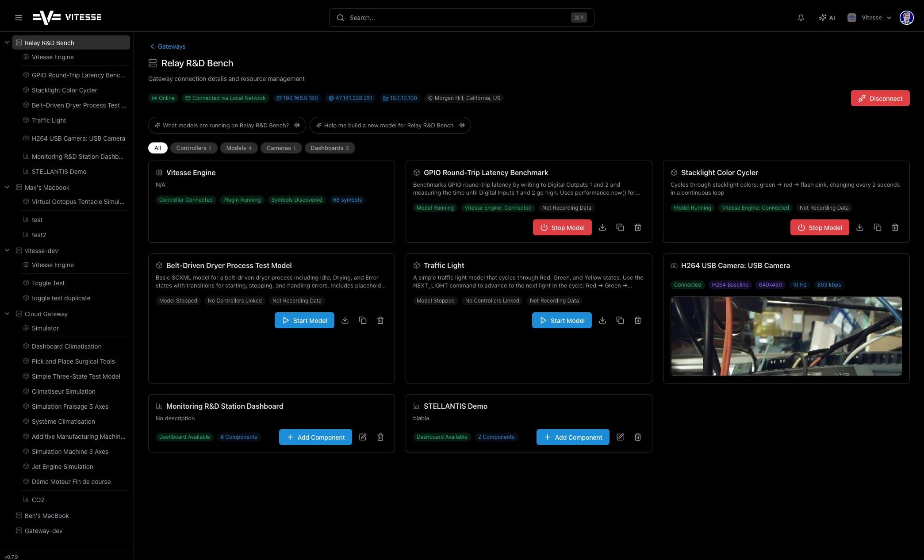Go back to Gateways link
Image resolution: width=924 pixels, height=560 pixels.
168,46
